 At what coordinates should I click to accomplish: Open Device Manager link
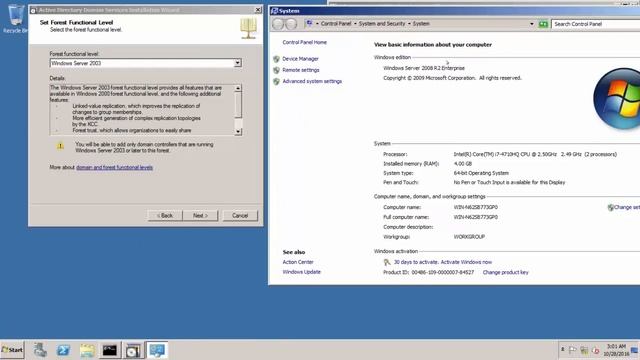[x=300, y=59]
